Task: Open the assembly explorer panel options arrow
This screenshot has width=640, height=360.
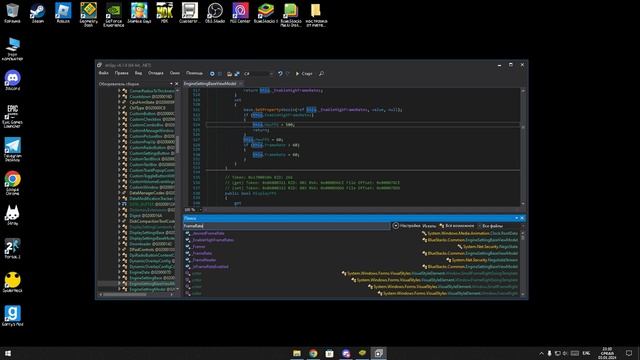Action: pos(171,84)
